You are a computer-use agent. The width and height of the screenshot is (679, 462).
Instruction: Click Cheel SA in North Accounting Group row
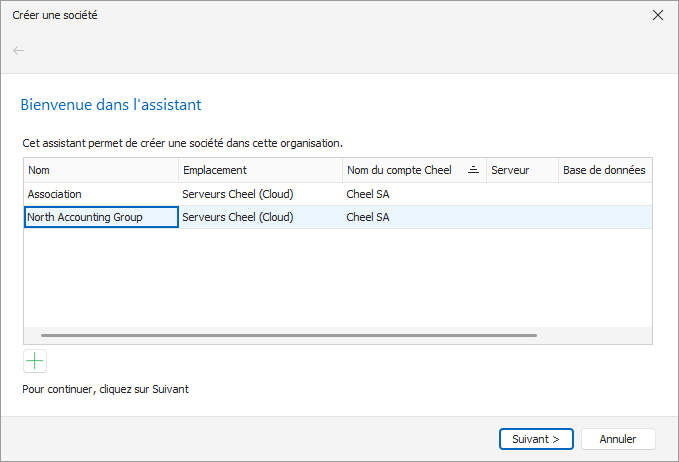pyautogui.click(x=368, y=217)
